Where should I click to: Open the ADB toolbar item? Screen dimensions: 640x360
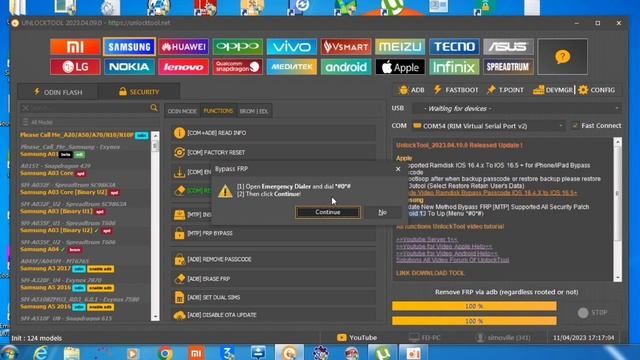click(x=412, y=90)
